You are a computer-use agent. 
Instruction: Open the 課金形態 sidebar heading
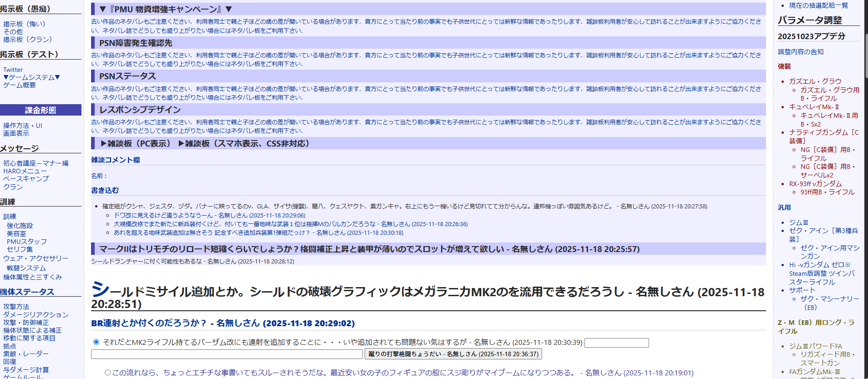click(x=41, y=110)
